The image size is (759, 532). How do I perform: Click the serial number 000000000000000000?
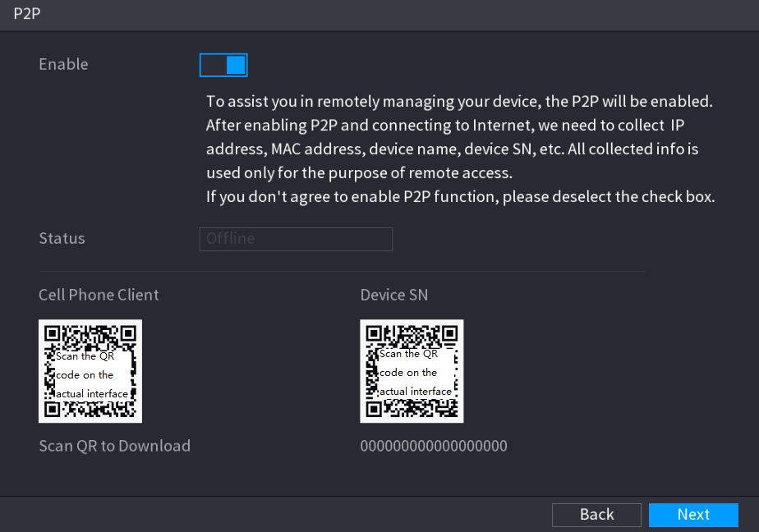tap(434, 446)
